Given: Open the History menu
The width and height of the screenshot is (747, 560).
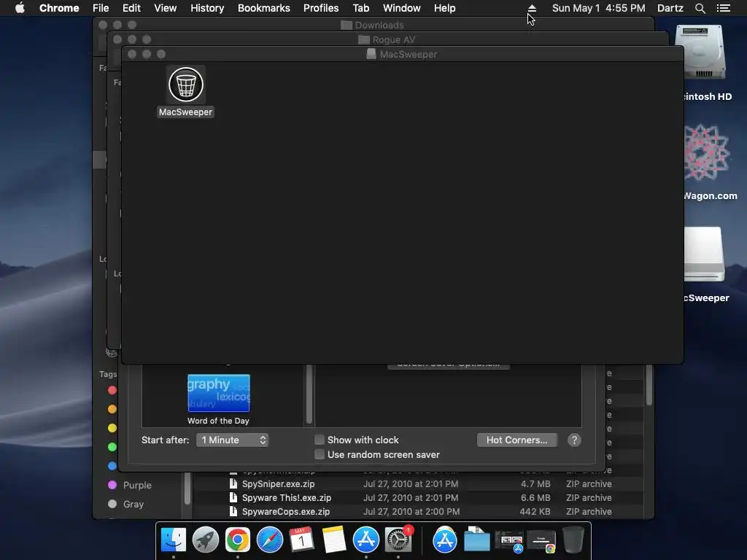Looking at the screenshot, I should coord(207,8).
